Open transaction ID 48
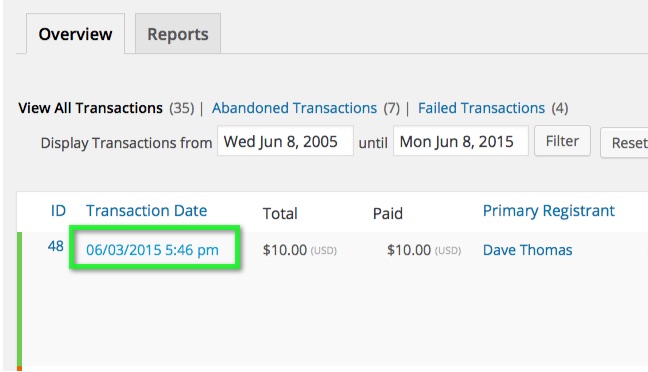This screenshot has height=372, width=648. 55,246
